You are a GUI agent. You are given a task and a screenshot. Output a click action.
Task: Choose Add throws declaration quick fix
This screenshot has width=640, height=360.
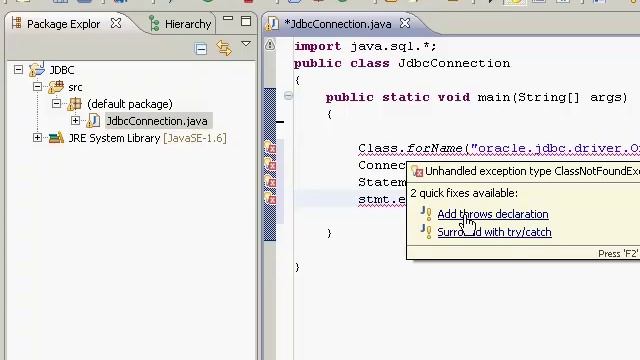click(x=493, y=214)
